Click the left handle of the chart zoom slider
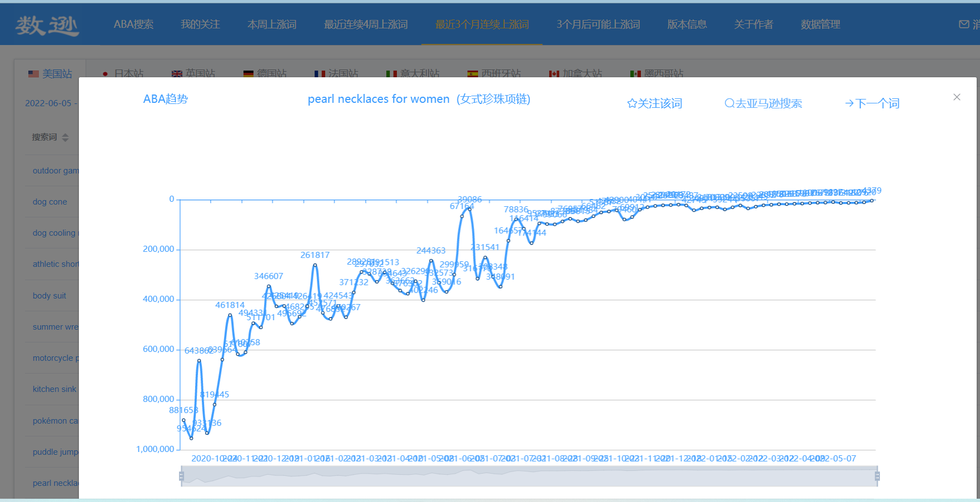Viewport: 980px width, 502px height. (x=181, y=476)
